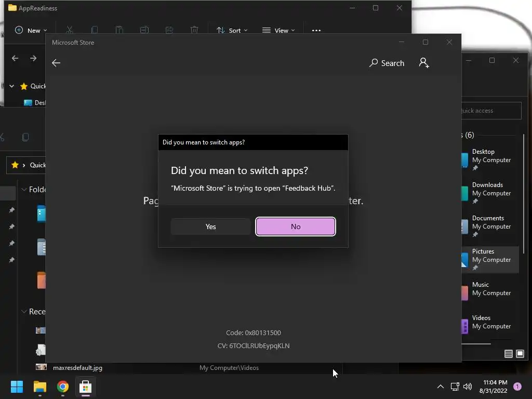
Task: Click the network icon in system tray
Action: tap(455, 387)
